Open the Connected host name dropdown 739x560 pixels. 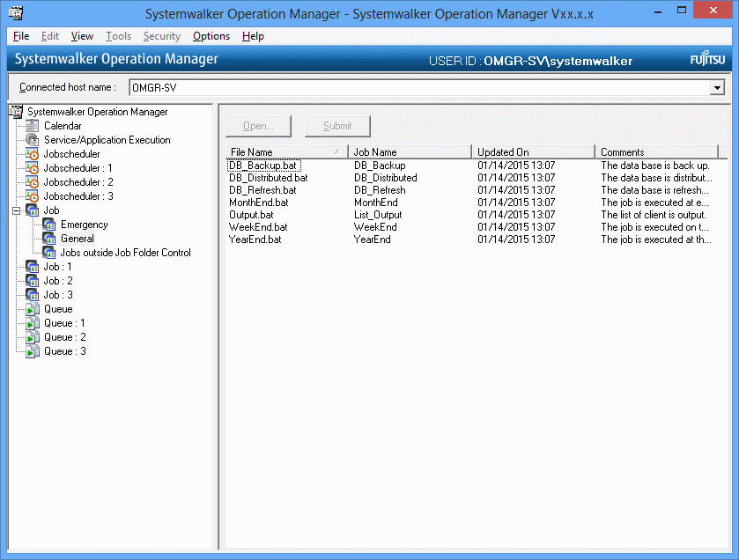pos(717,88)
